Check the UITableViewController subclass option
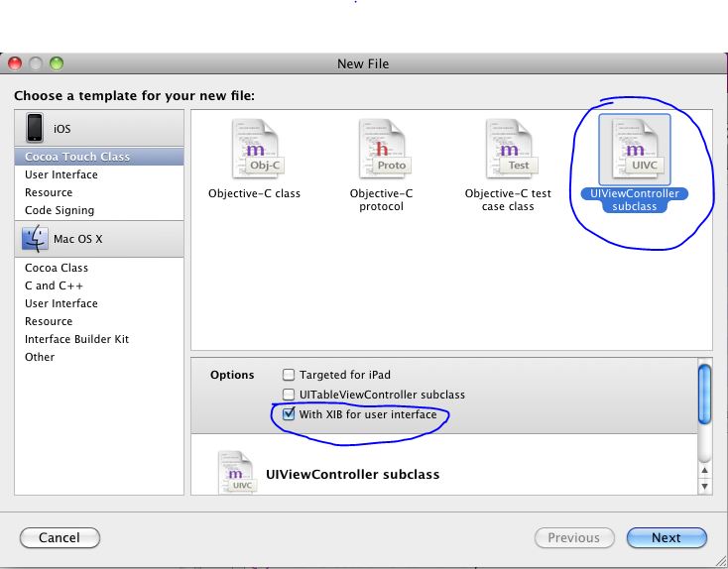728x569 pixels. click(x=290, y=395)
